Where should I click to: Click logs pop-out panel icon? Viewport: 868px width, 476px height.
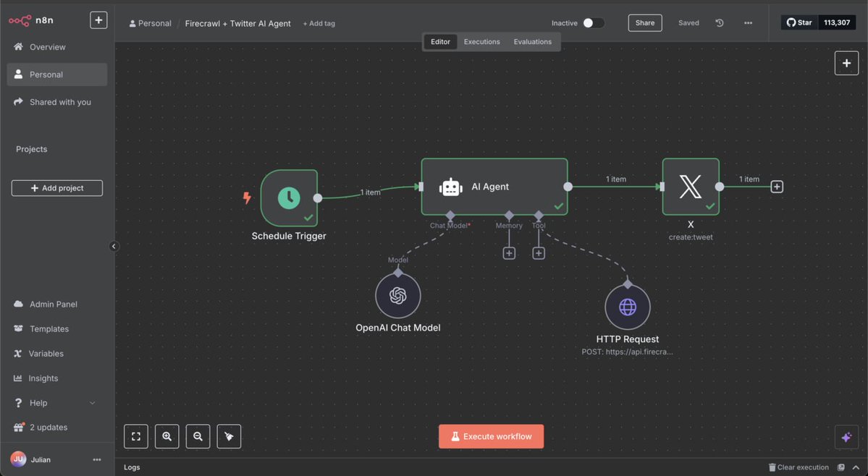pos(841,467)
